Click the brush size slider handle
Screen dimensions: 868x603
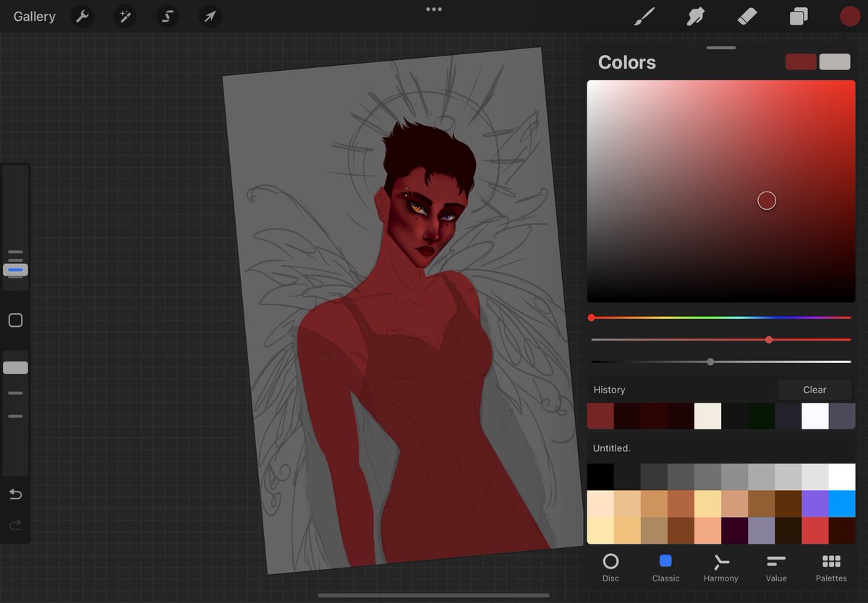pyautogui.click(x=15, y=270)
